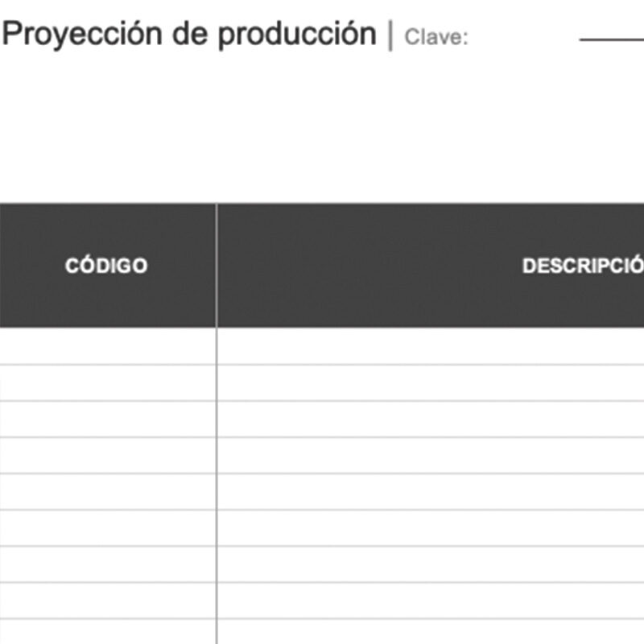644x644 pixels.
Task: Click the third row DESCRIPCIÓN cell
Action: click(431, 419)
